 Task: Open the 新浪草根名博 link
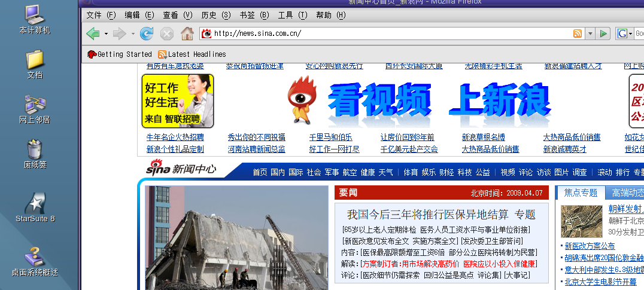click(x=484, y=137)
